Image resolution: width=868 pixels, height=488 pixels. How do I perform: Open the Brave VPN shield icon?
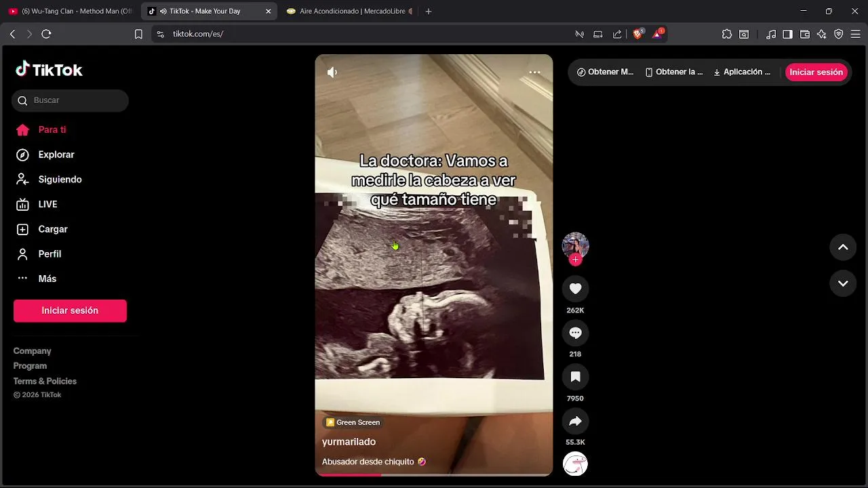click(839, 34)
